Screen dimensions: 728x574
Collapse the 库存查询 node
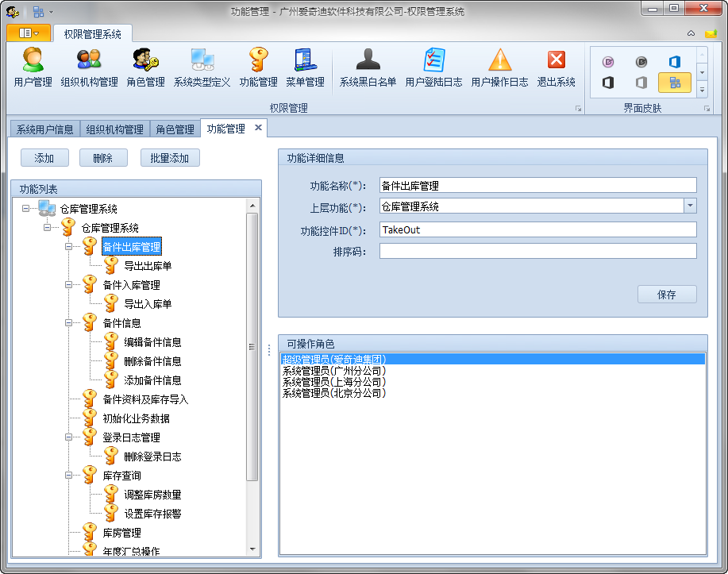coord(68,475)
